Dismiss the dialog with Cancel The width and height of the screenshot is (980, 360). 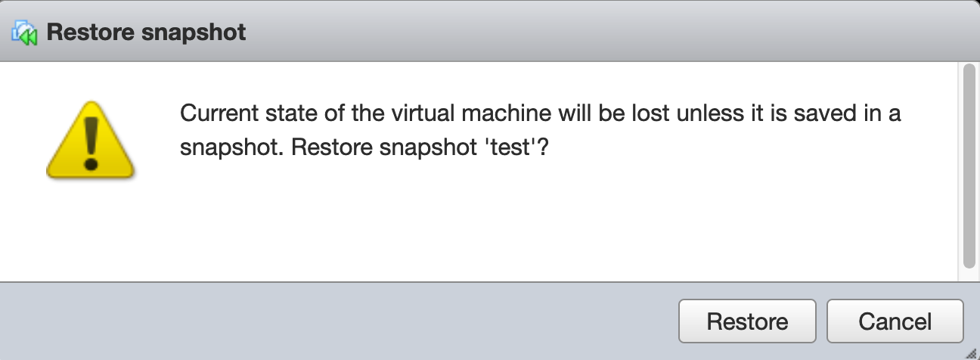tap(895, 321)
